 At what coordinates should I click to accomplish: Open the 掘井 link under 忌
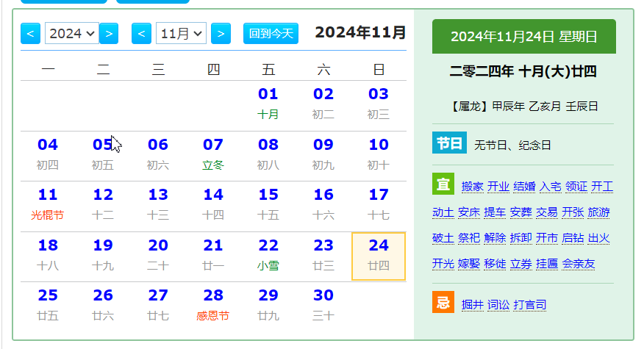(472, 305)
